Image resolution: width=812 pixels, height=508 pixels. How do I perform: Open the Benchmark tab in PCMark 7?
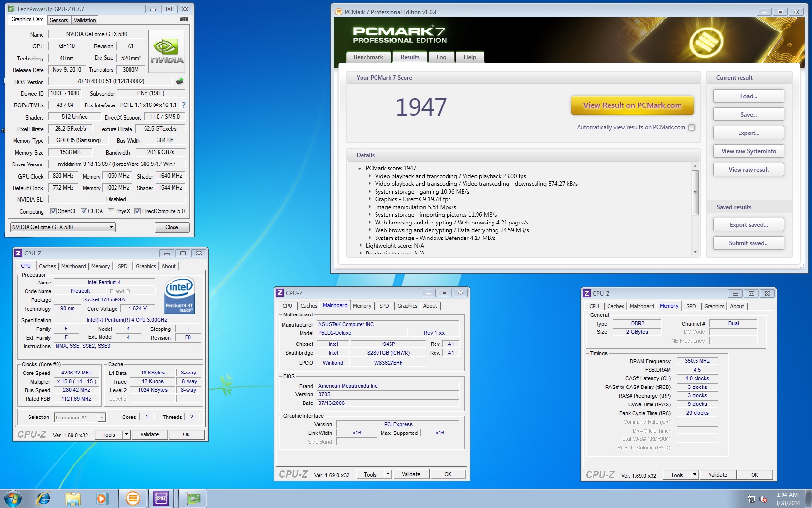[368, 57]
